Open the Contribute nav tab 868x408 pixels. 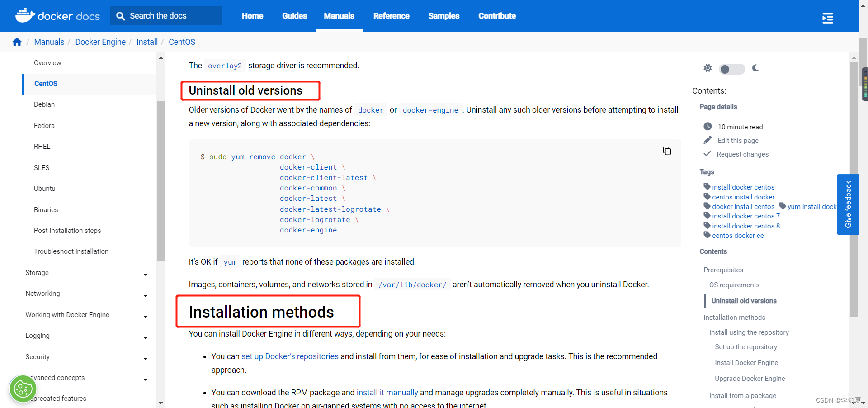click(x=497, y=16)
